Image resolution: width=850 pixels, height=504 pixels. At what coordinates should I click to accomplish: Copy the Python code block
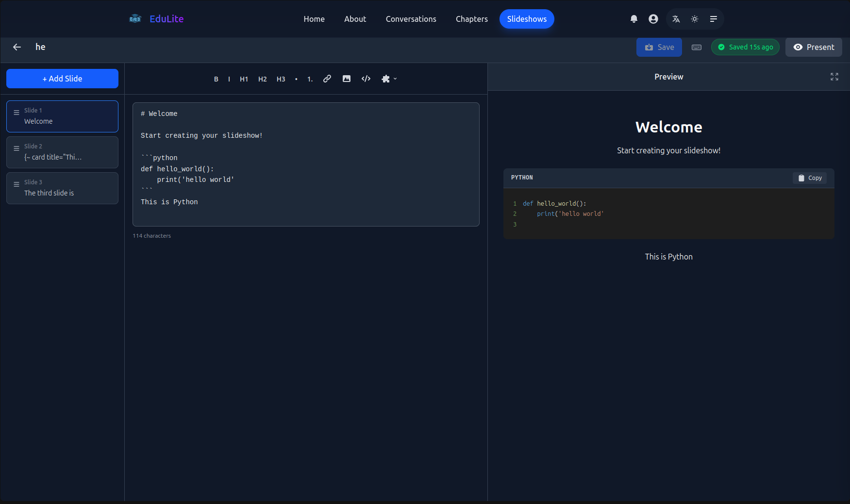tap(810, 178)
